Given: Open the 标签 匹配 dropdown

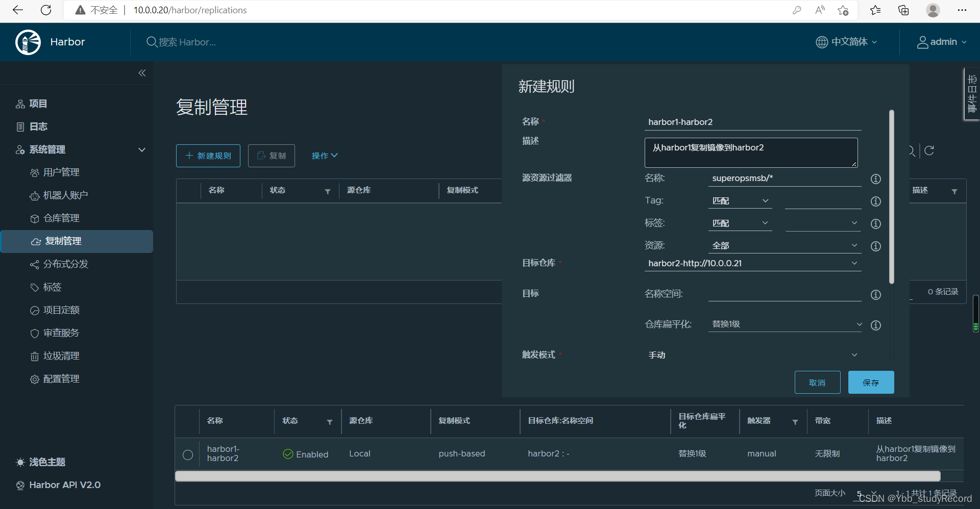Looking at the screenshot, I should pos(740,223).
